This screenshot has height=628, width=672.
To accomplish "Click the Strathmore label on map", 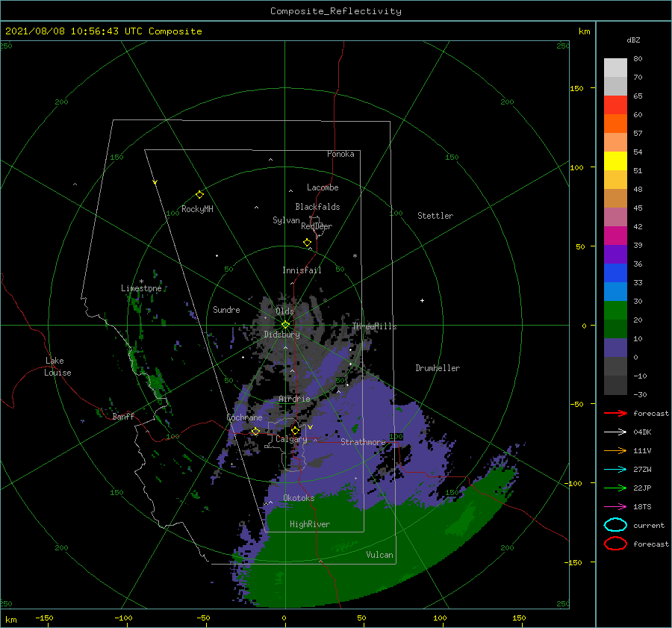I will [363, 442].
